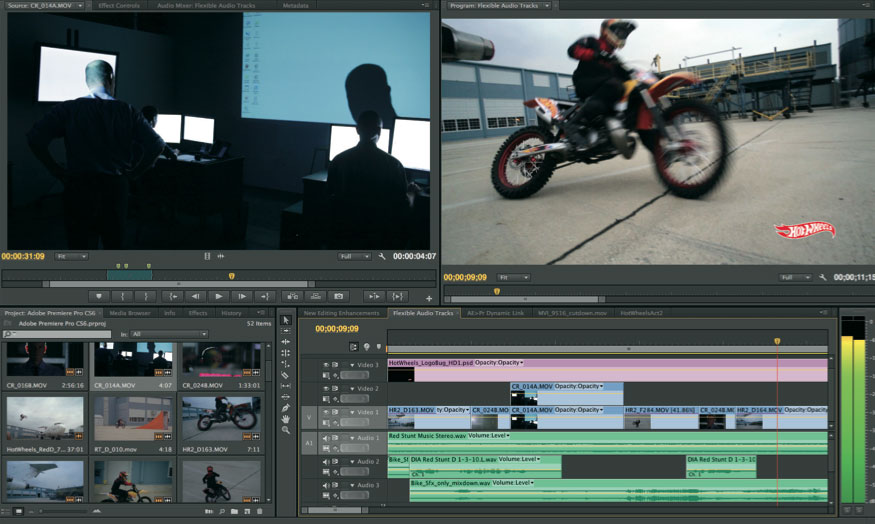Click the Export Frame camera icon in Source monitor

(339, 296)
